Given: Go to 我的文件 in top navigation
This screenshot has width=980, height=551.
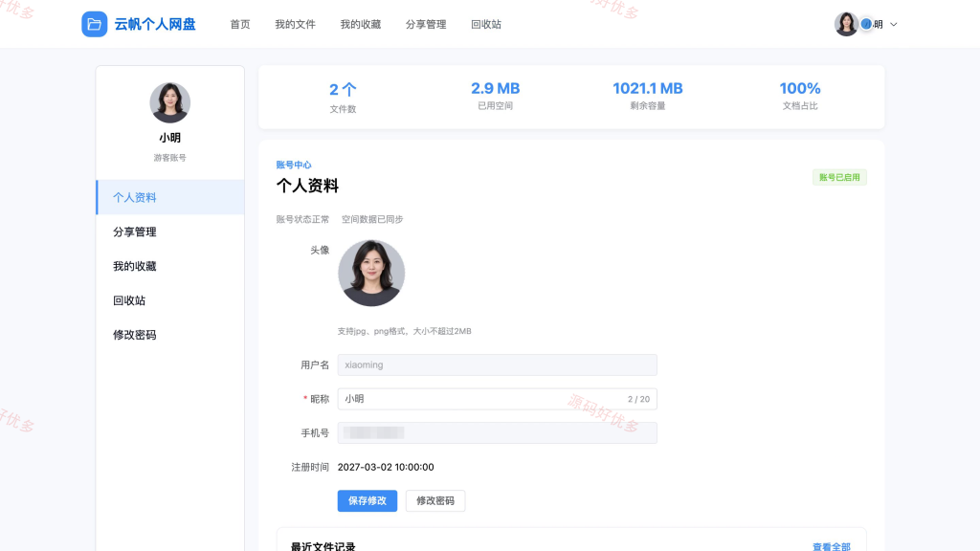Looking at the screenshot, I should 295,24.
